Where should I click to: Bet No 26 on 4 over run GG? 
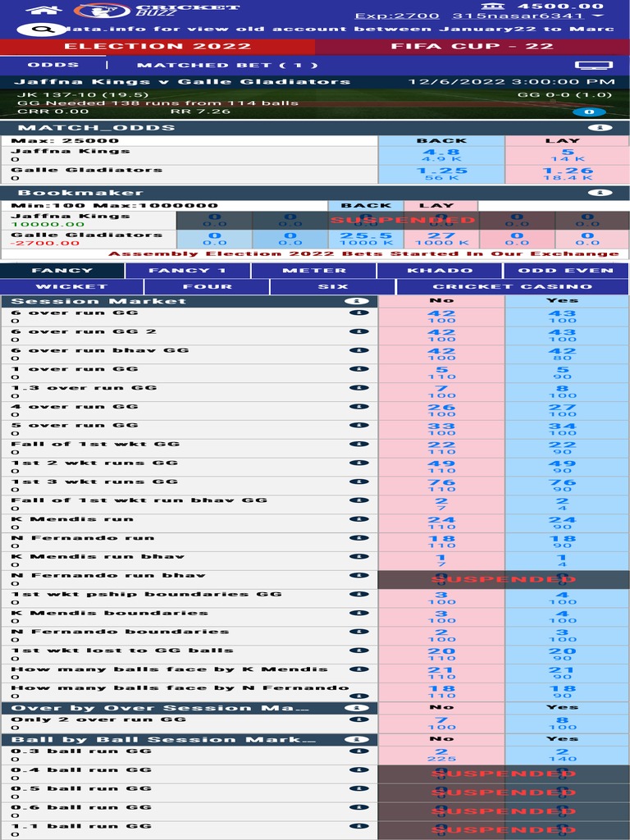[441, 410]
